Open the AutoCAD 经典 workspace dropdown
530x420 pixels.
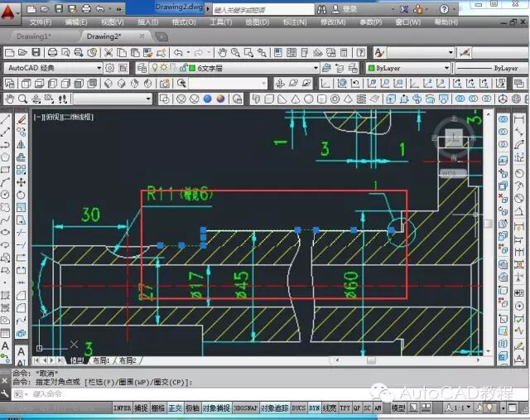pos(99,68)
